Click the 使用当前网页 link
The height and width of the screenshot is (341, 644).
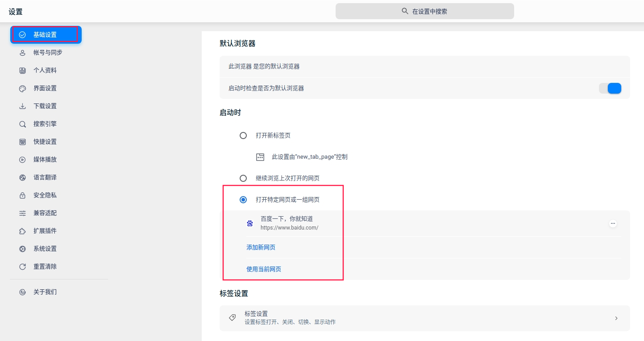[264, 269]
